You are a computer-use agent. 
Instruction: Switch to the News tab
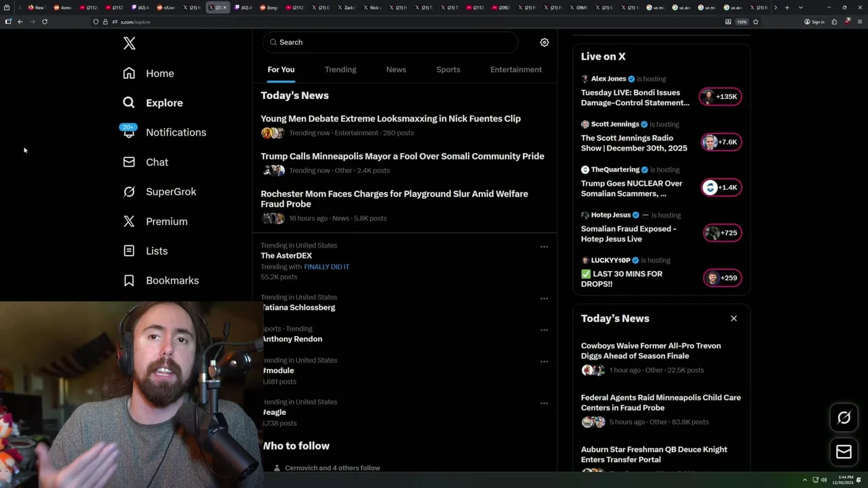[396, 70]
